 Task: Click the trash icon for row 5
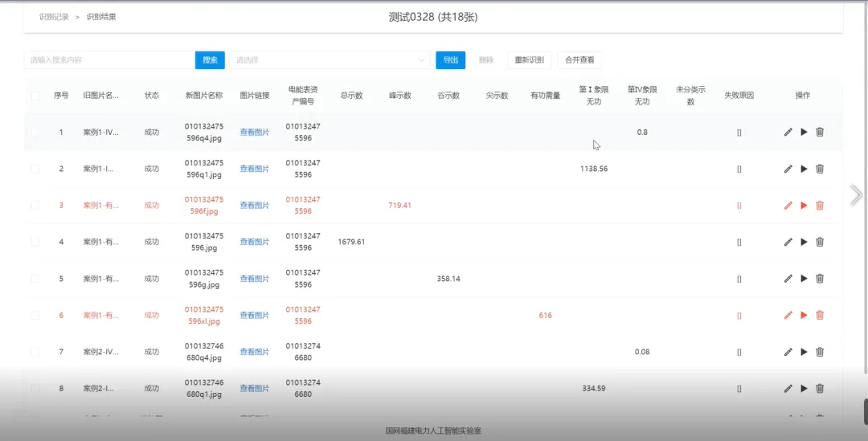[820, 279]
